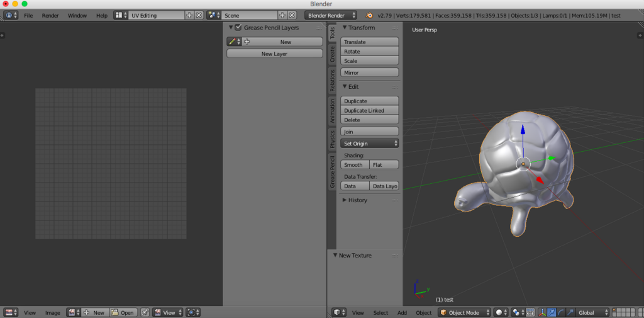Open the 3D view pivot point selector

pos(518,313)
